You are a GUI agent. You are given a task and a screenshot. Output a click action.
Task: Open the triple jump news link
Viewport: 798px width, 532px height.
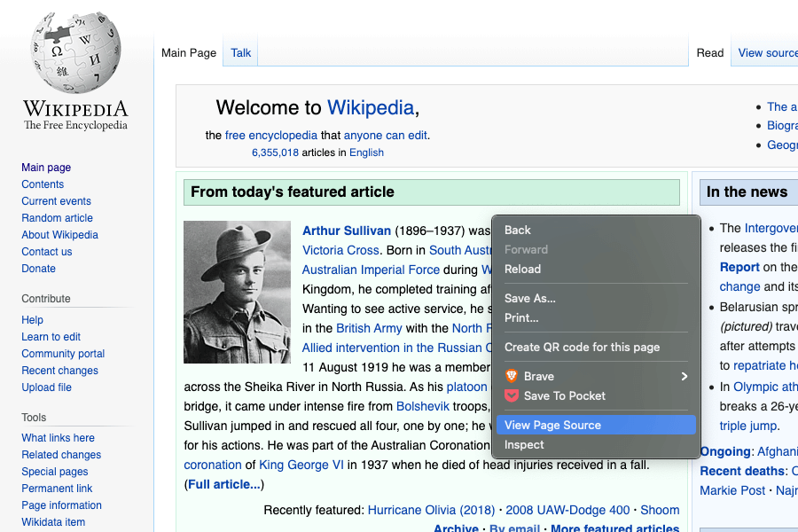748,426
